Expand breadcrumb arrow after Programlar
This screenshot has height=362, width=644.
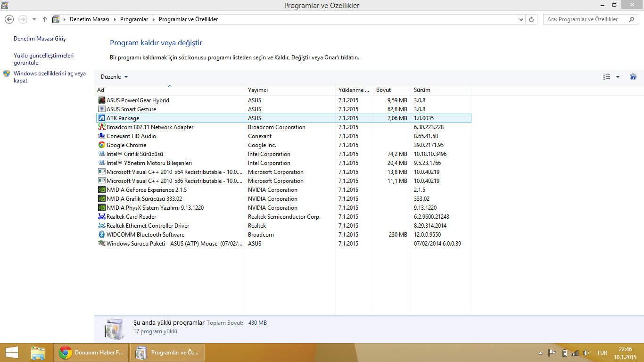pyautogui.click(x=153, y=19)
